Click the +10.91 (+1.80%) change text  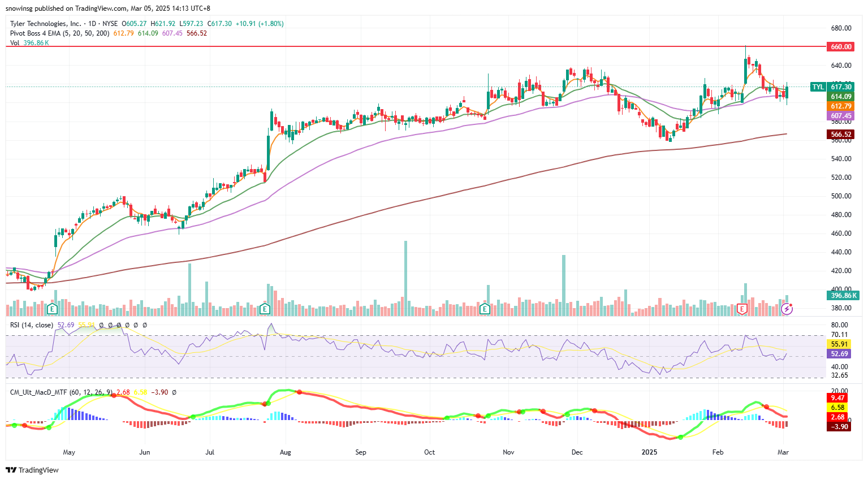pyautogui.click(x=260, y=24)
